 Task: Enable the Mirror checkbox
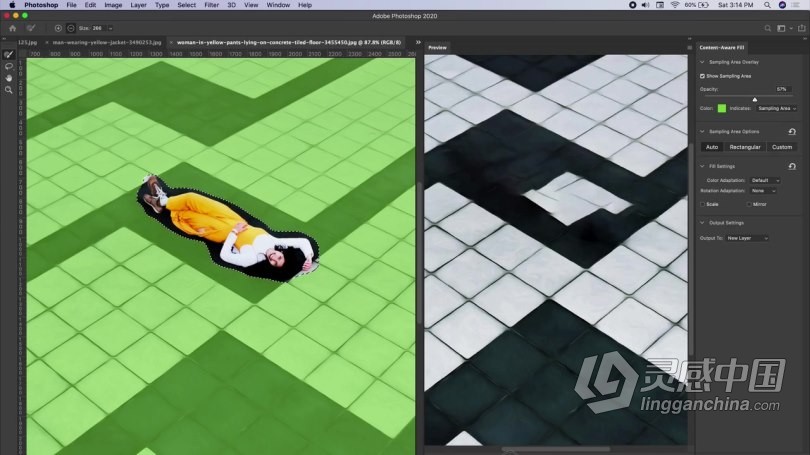(749, 204)
